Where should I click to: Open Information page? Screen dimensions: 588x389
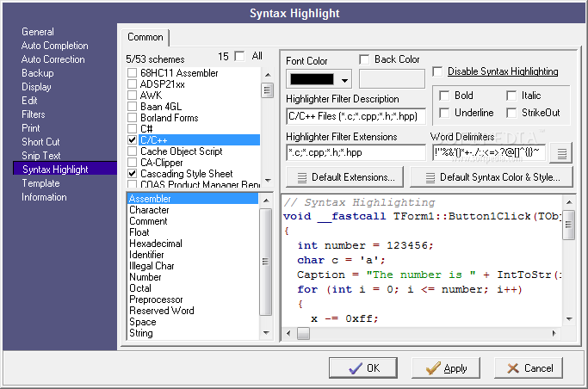[44, 197]
